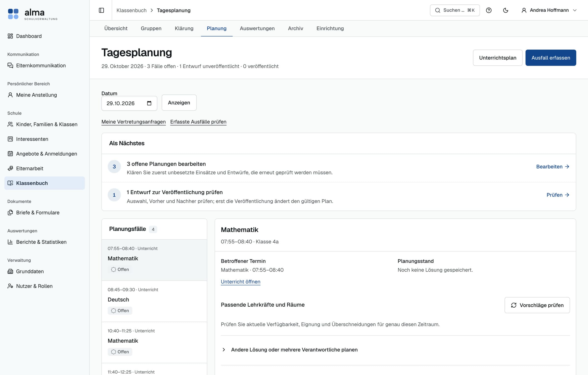Viewport: 588px width, 375px height.
Task: Open the Auswertungen tab
Action: (257, 28)
